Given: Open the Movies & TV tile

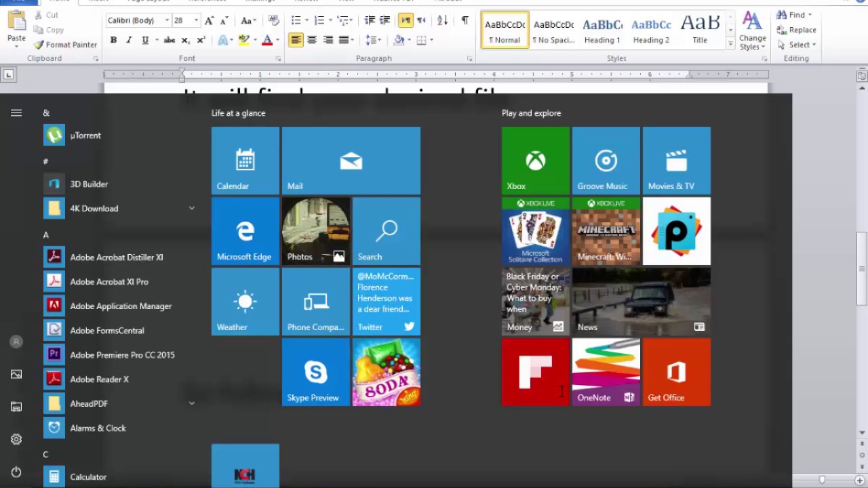Looking at the screenshot, I should (676, 161).
